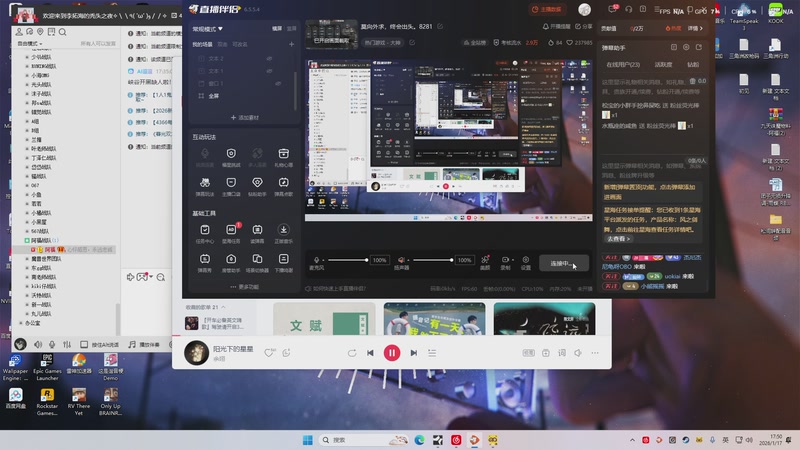Open the 主播口袋 tool icon
Image resolution: width=800 pixels, height=450 pixels.
231,183
